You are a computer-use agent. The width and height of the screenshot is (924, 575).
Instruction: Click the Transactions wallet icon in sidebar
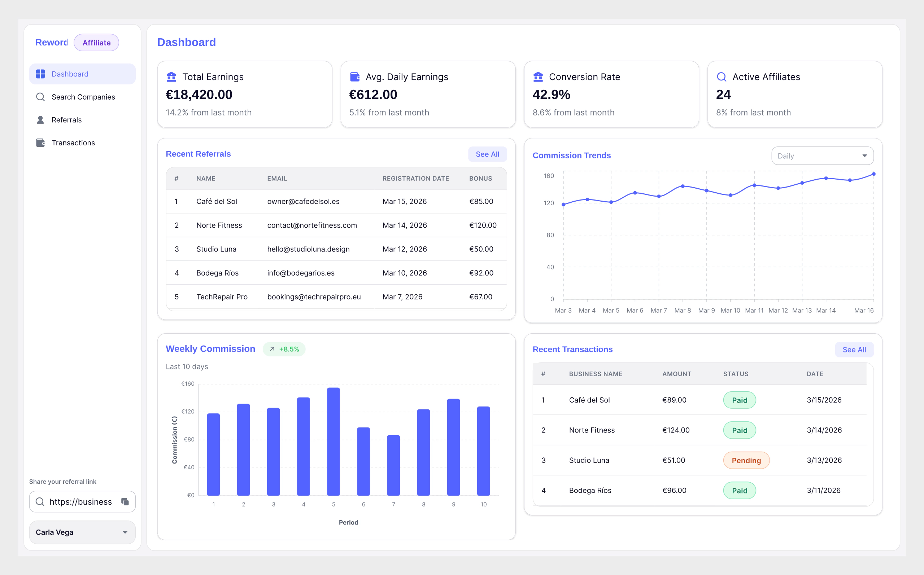40,142
